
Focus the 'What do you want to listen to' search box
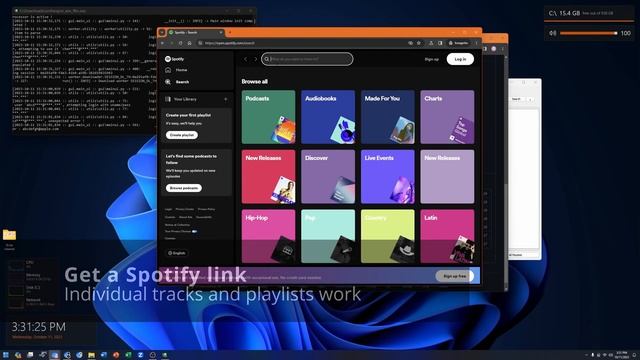tap(307, 59)
